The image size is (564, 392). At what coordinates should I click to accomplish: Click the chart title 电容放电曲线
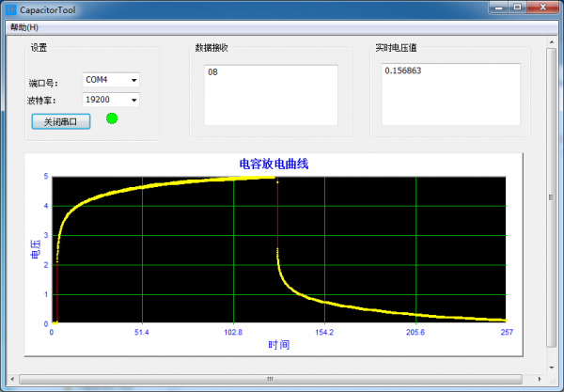[x=274, y=164]
